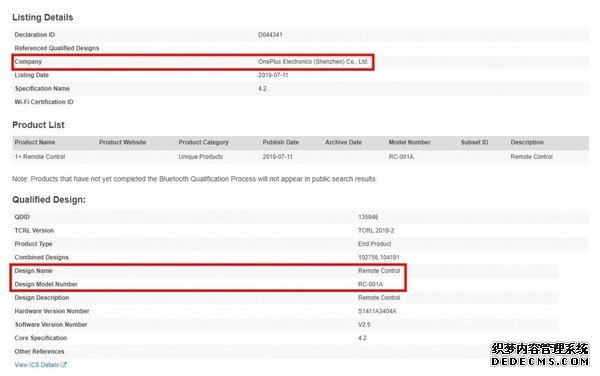Click the '1+ Remote Control' product name cell
The image size is (600, 376).
click(x=40, y=157)
